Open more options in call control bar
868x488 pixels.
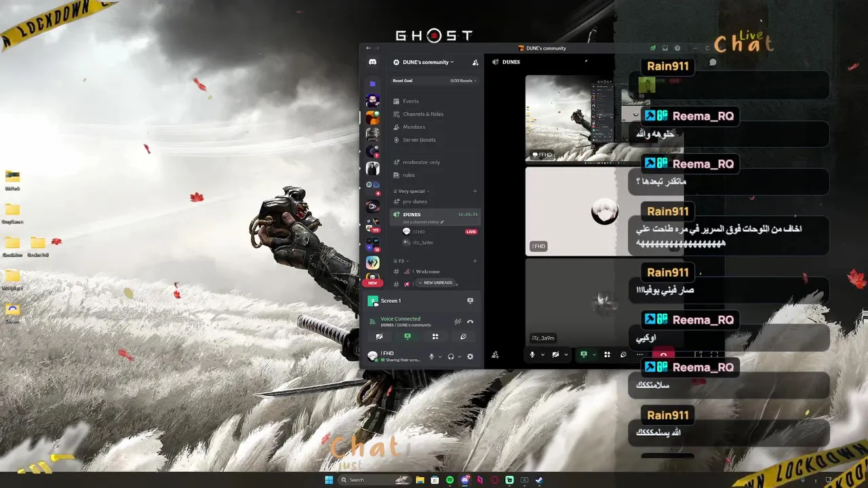click(x=639, y=354)
